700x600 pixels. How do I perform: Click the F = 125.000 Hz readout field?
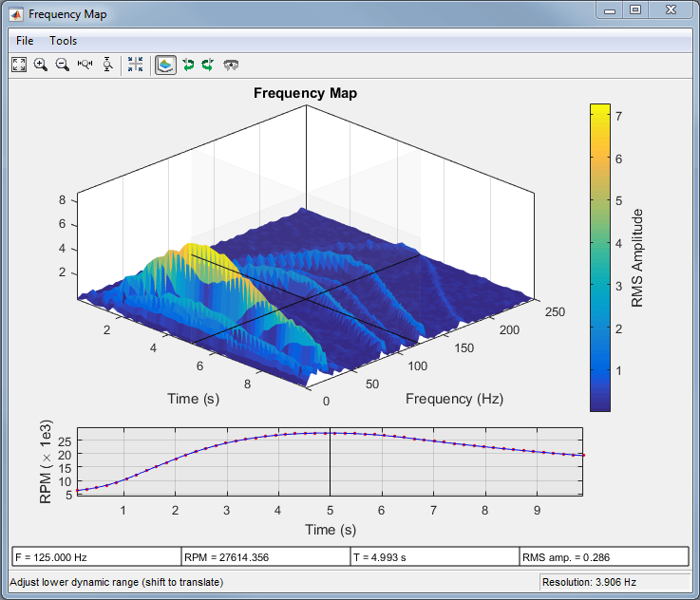tap(96, 556)
